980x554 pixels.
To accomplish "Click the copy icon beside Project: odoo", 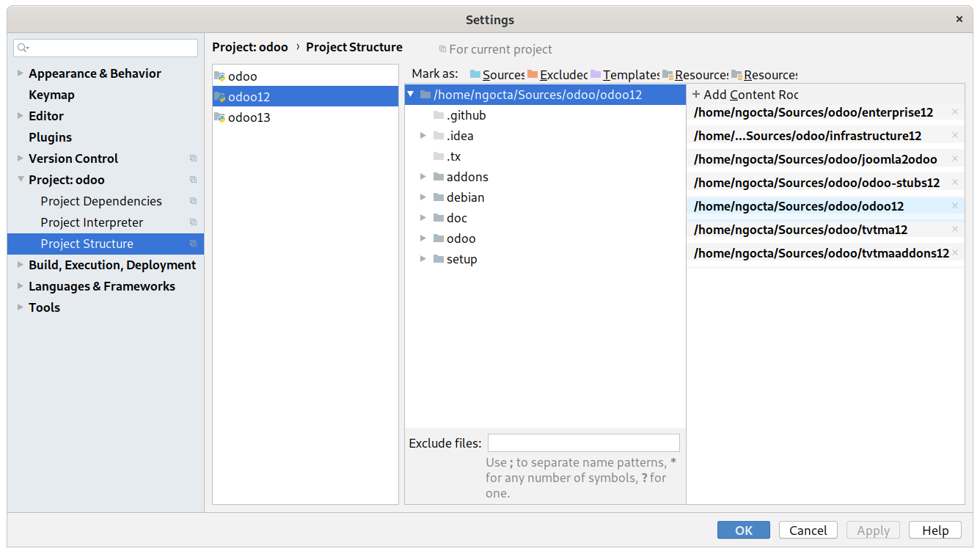I will click(x=194, y=180).
